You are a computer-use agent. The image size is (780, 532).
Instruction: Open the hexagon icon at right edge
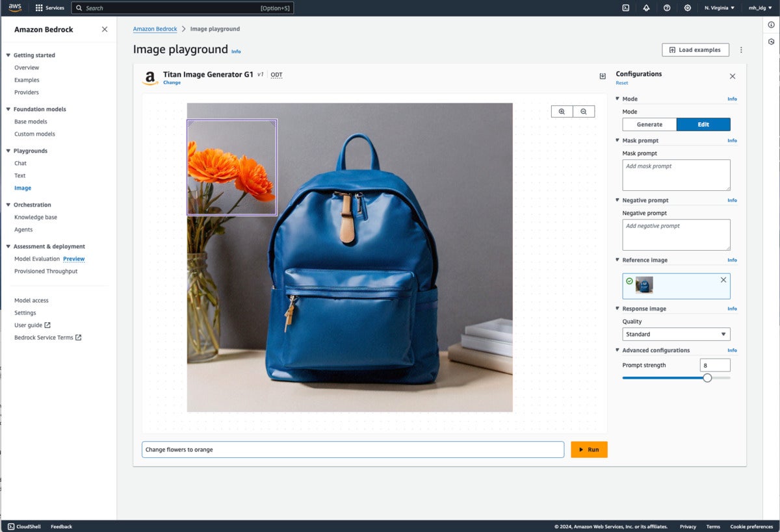(x=771, y=42)
